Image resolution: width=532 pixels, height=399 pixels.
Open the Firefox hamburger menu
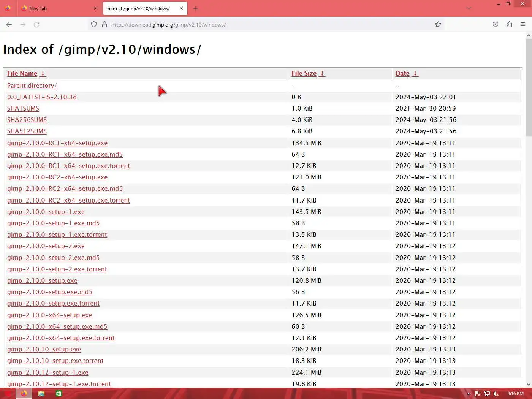[523, 25]
